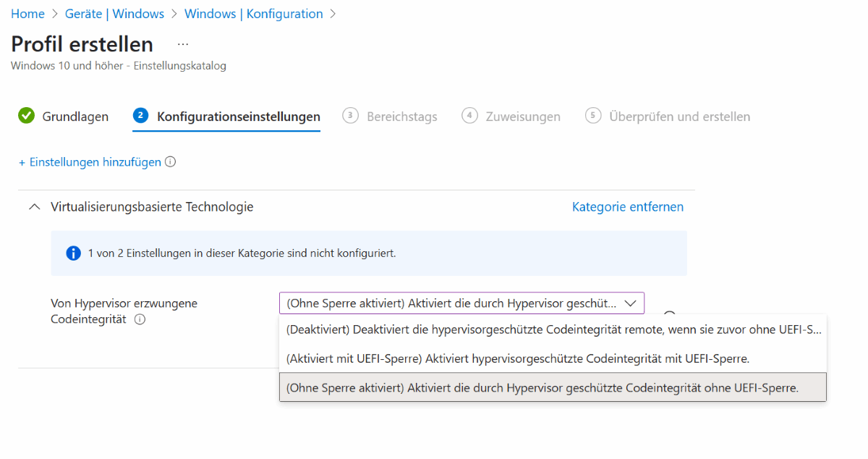Click the dropdown arrow of Codeintegrität combo box
Viewport: 868px width, 459px height.
(x=630, y=303)
